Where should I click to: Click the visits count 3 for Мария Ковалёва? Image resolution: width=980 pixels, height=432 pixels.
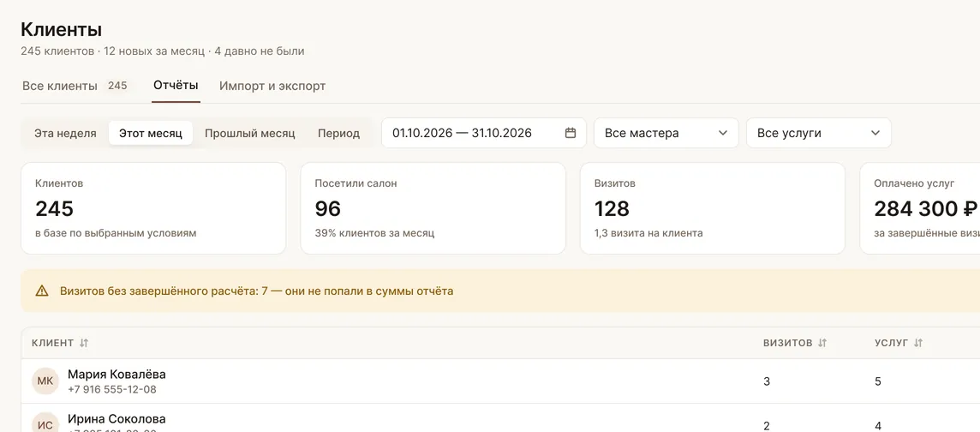point(767,381)
